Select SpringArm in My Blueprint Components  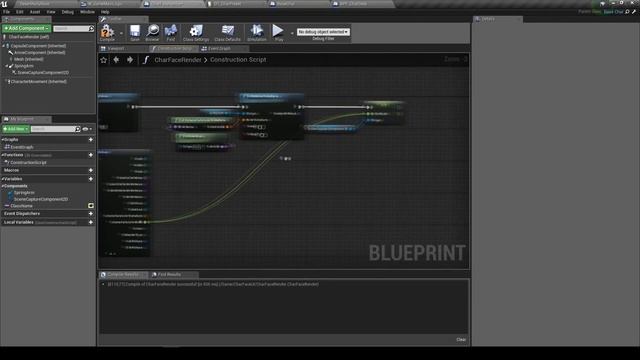click(24, 193)
